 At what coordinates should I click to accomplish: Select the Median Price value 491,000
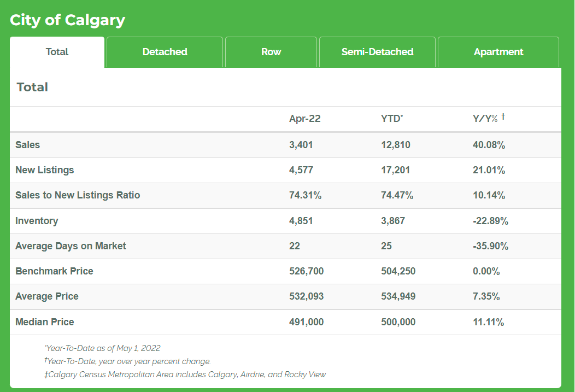306,322
